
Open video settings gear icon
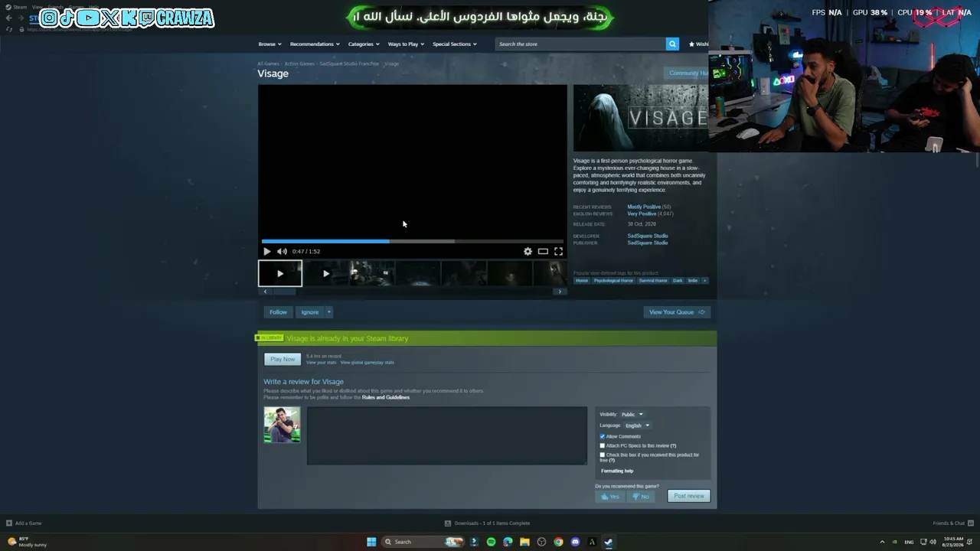pyautogui.click(x=528, y=251)
